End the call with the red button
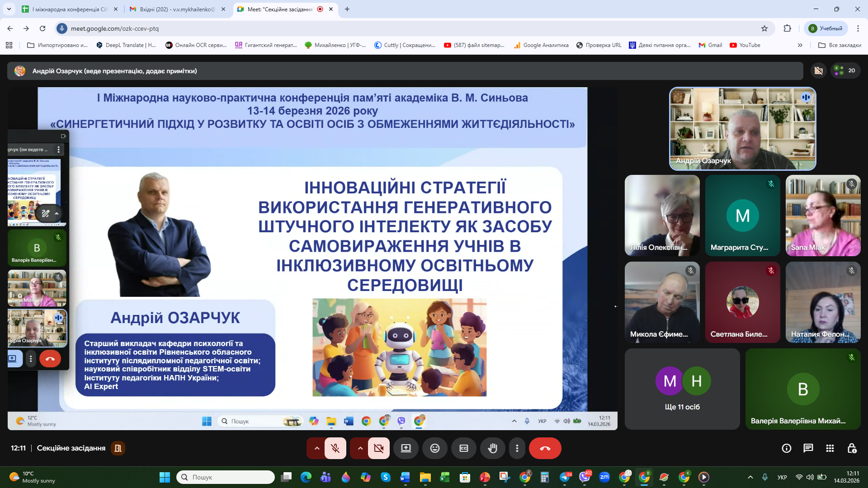 pos(545,448)
